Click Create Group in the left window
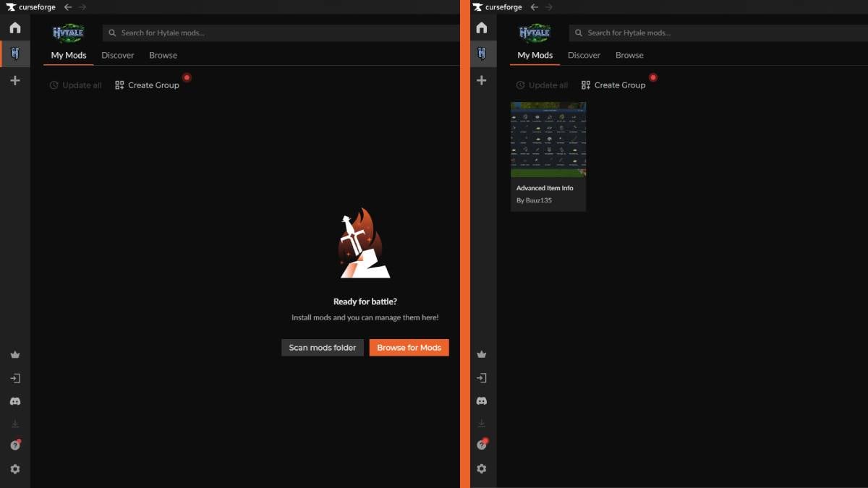Image resolution: width=868 pixels, height=488 pixels. tap(147, 85)
